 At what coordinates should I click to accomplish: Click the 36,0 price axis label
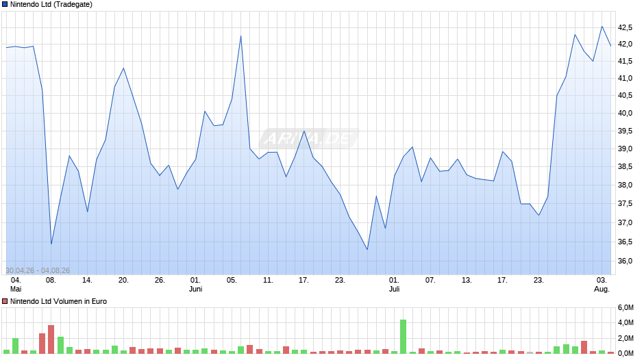coord(625,261)
